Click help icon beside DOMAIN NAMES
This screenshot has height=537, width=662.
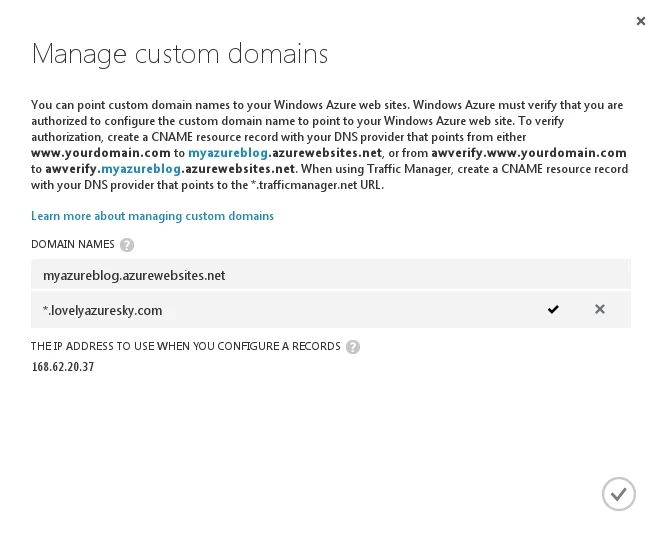point(127,245)
